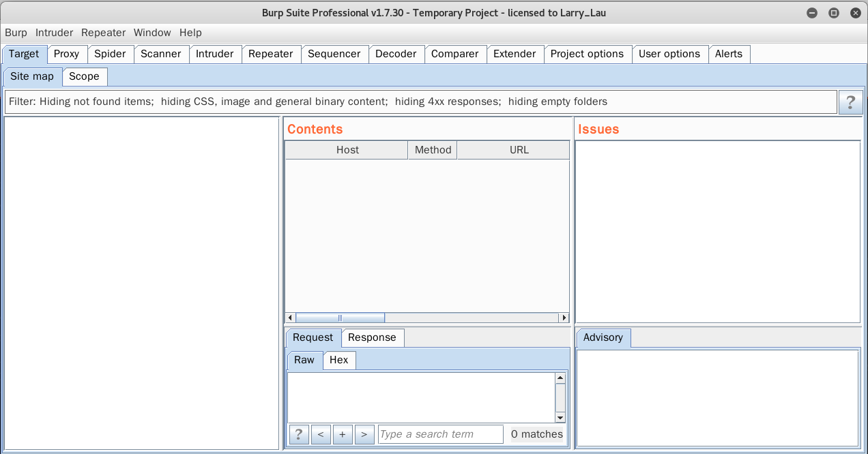Open the Window menu
The width and height of the screenshot is (868, 454).
pos(152,33)
